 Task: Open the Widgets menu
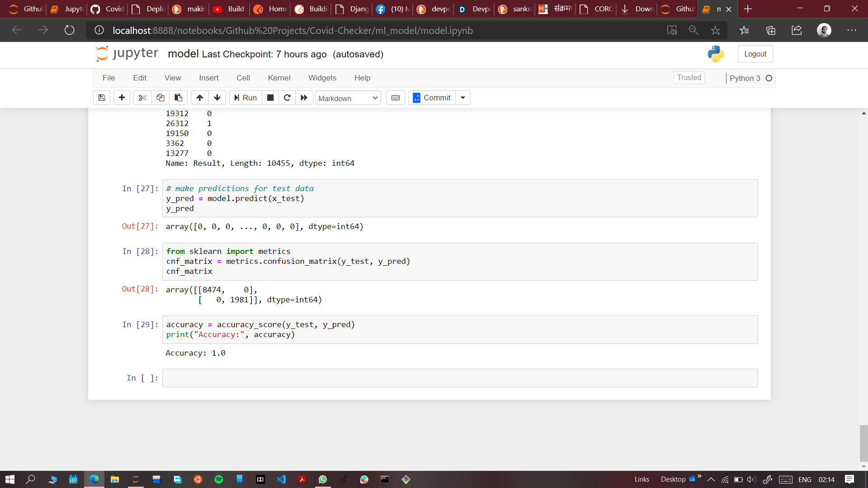[322, 78]
